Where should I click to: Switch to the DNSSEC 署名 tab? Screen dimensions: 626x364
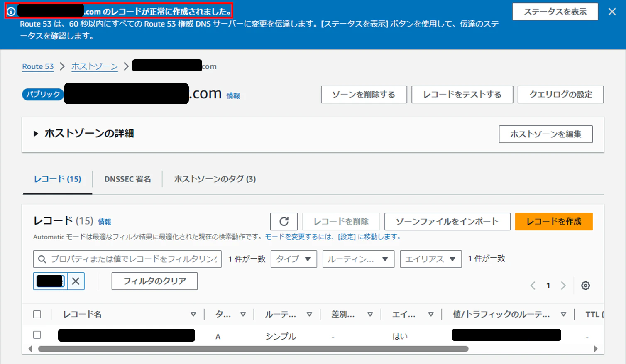pos(128,179)
